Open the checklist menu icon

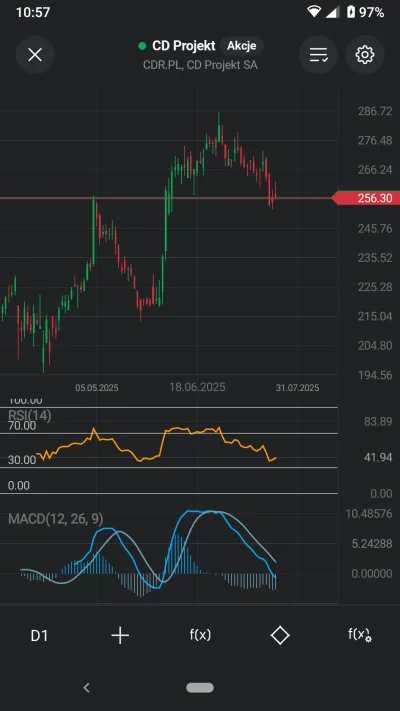pos(318,55)
